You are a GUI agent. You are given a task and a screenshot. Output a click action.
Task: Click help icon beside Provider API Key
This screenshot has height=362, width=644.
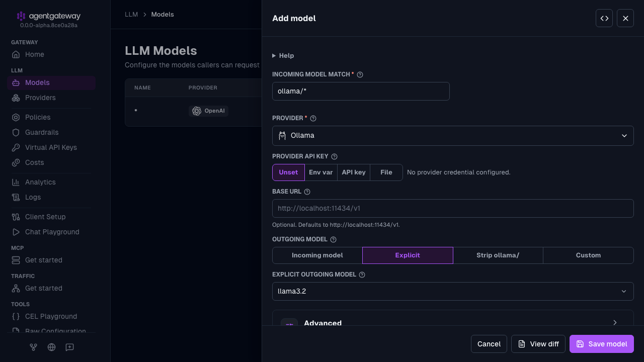[334, 156]
